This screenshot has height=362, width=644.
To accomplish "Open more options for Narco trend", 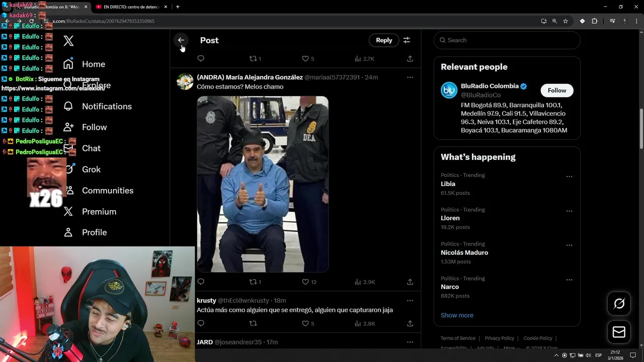I will tap(569, 280).
